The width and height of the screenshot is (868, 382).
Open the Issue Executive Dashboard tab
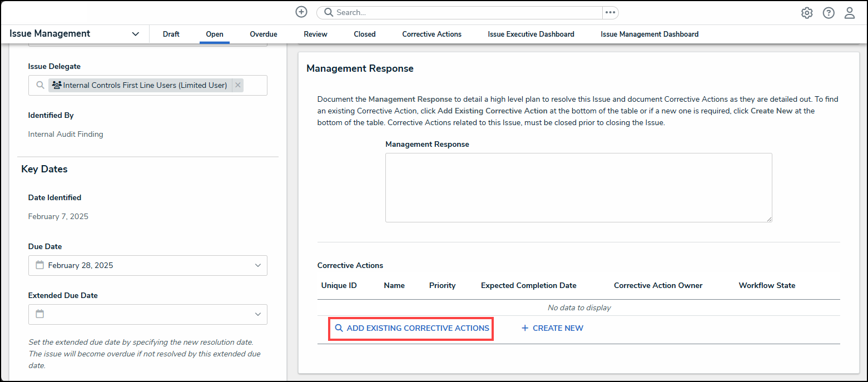(x=530, y=34)
